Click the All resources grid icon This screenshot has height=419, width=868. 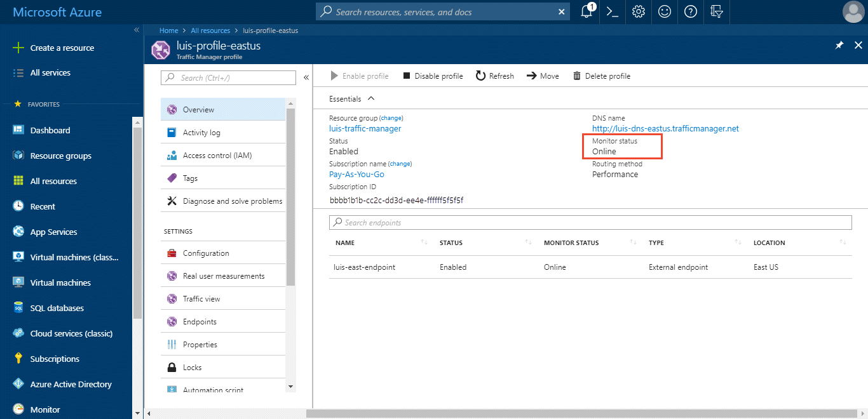point(18,181)
